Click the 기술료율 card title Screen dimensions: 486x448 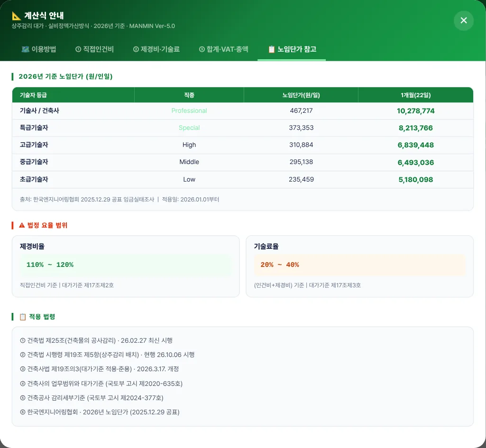pyautogui.click(x=266, y=247)
